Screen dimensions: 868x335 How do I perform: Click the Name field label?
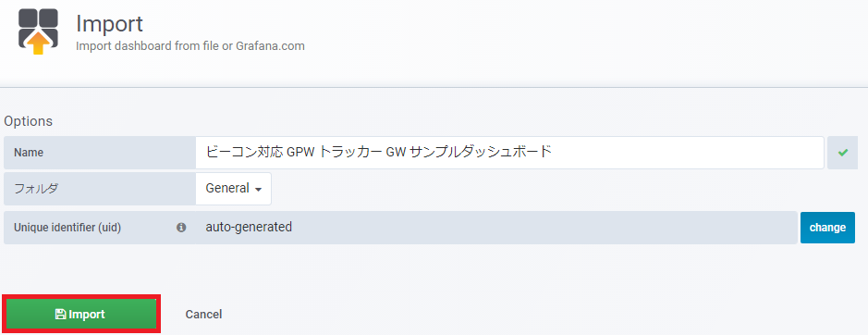(x=29, y=153)
